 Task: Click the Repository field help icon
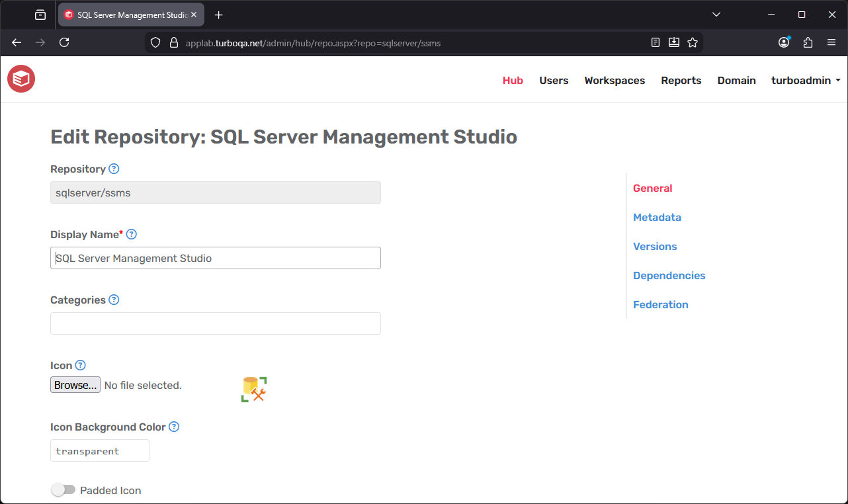114,169
